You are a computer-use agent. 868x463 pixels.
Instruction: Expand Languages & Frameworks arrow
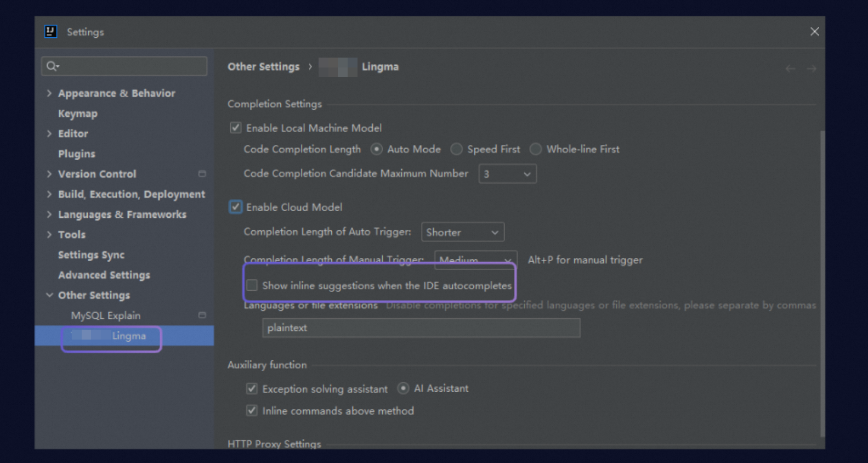49,214
